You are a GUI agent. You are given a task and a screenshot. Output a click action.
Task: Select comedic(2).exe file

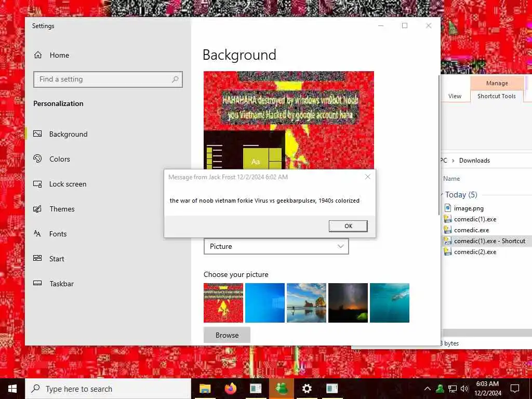point(475,252)
